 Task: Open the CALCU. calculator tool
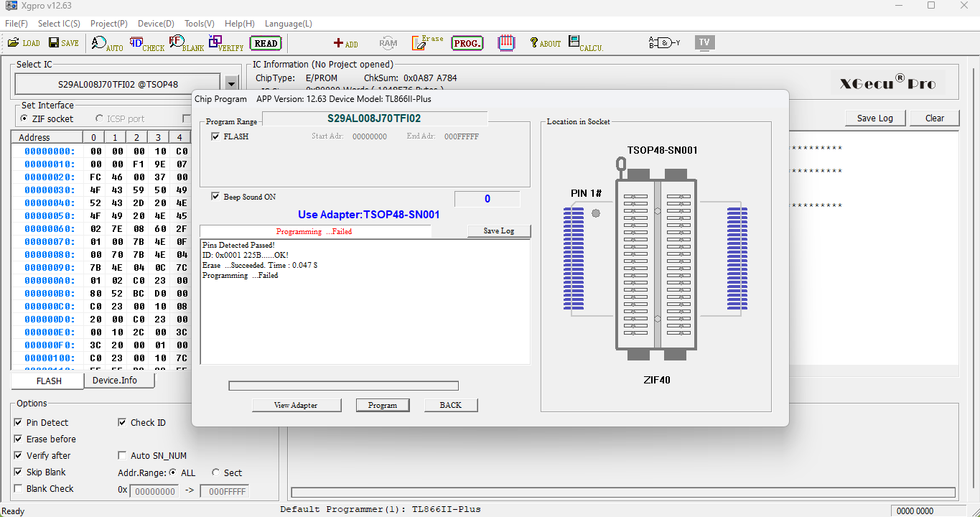click(586, 43)
